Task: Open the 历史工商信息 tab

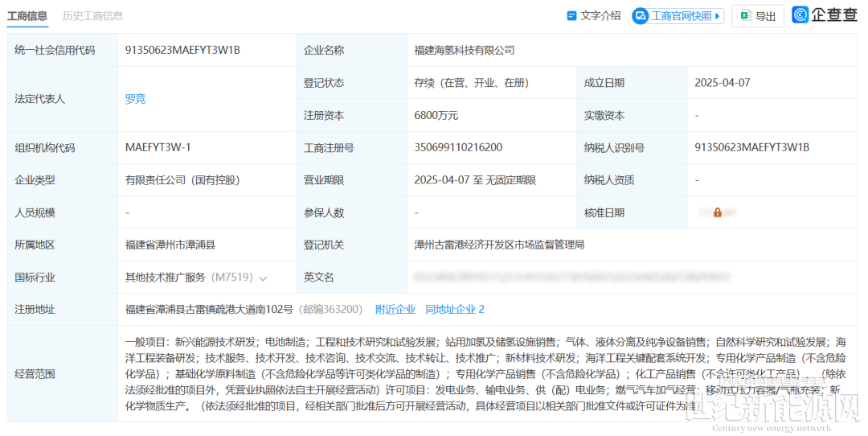Action: (x=92, y=15)
